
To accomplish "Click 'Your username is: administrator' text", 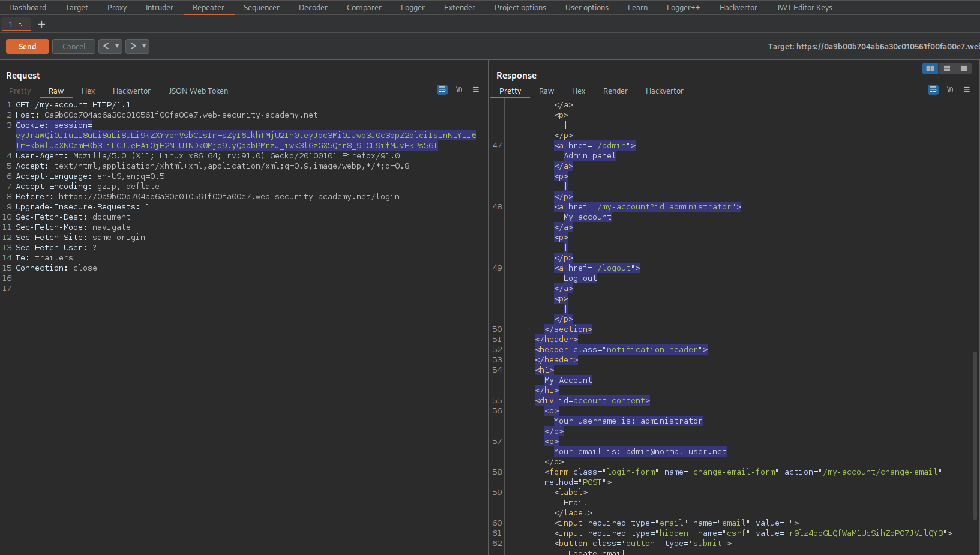I will pyautogui.click(x=628, y=421).
